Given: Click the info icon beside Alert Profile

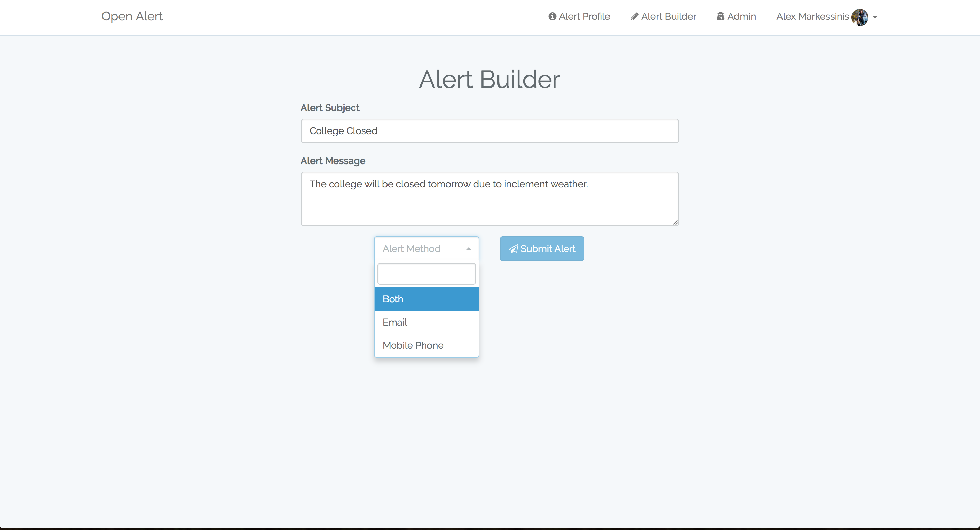Looking at the screenshot, I should (x=552, y=16).
